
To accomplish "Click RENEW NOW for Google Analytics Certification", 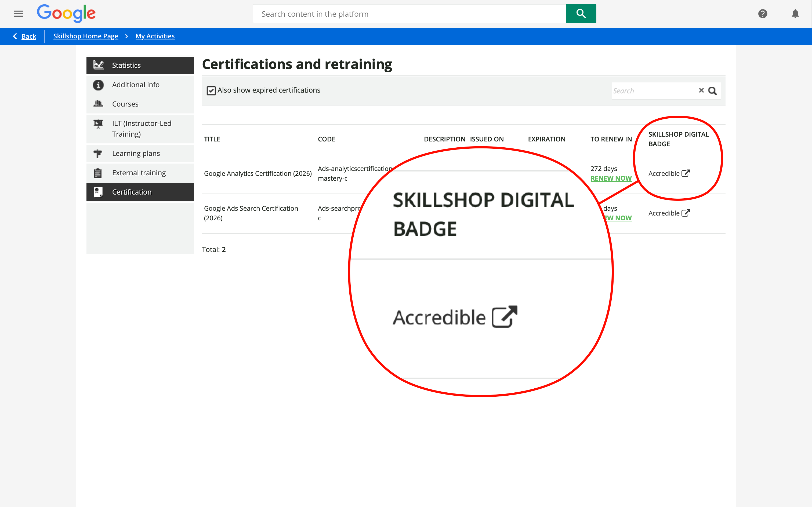I will (x=611, y=178).
